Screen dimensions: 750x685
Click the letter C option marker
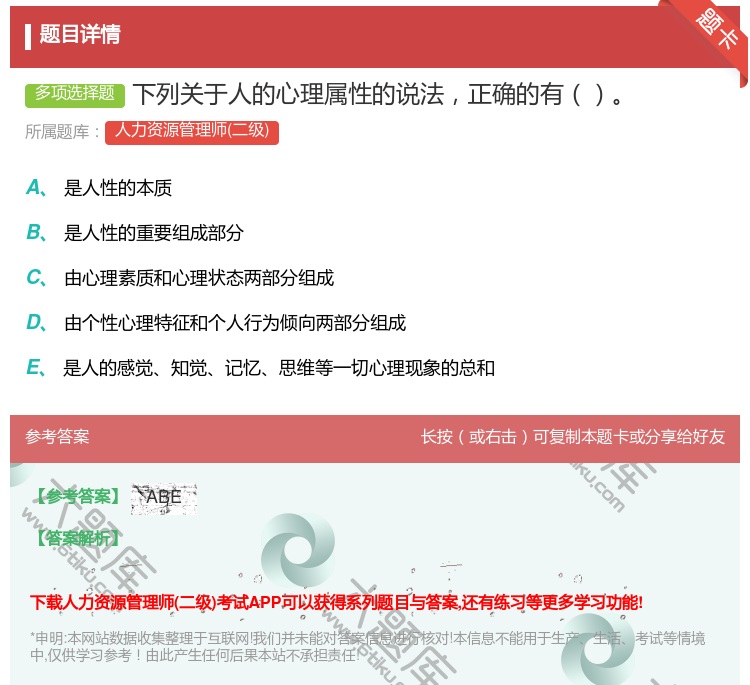click(36, 278)
